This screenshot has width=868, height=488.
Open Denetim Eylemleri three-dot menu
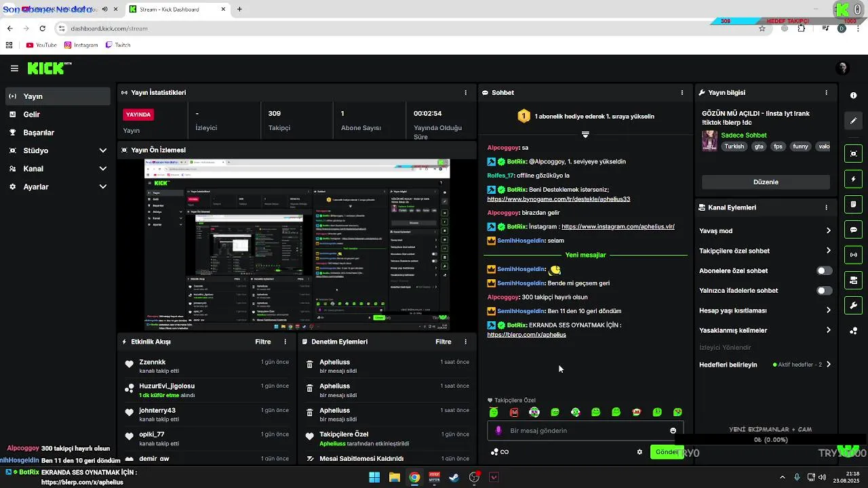(465, 342)
